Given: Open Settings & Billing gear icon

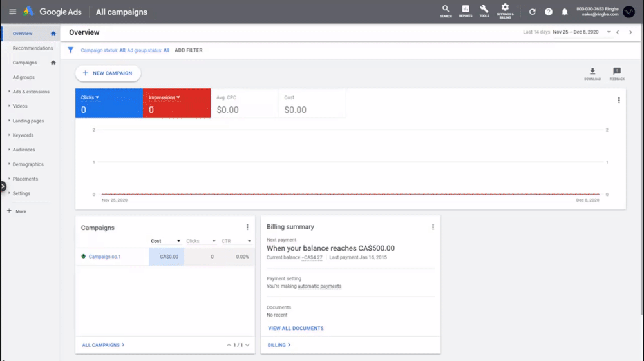Looking at the screenshot, I should pos(505,11).
